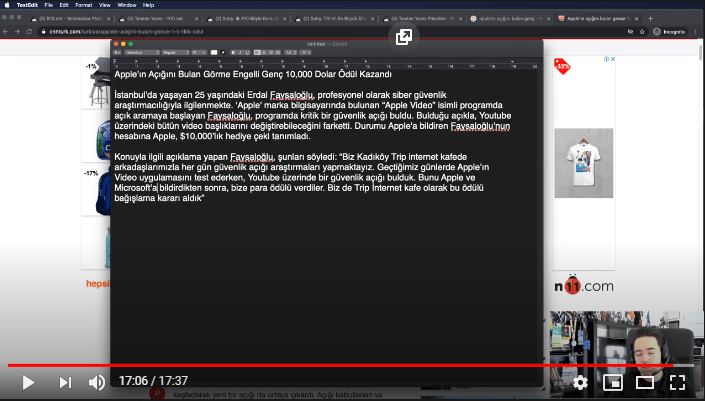The image size is (705, 401).
Task: Center align the text
Action: pyautogui.click(x=264, y=53)
